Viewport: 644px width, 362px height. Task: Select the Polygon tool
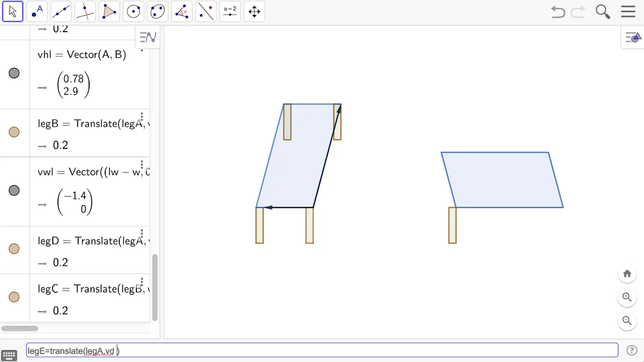coord(109,12)
